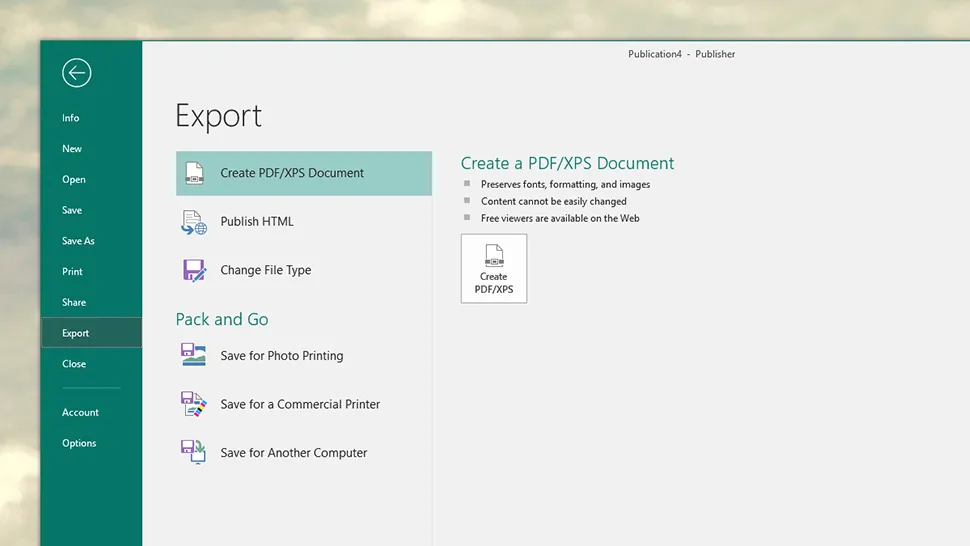The image size is (970, 546).
Task: Select the Publish HTML label text
Action: tap(257, 222)
